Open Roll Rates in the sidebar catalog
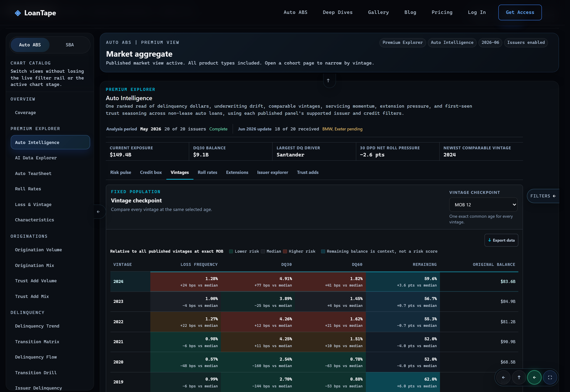 50,189
